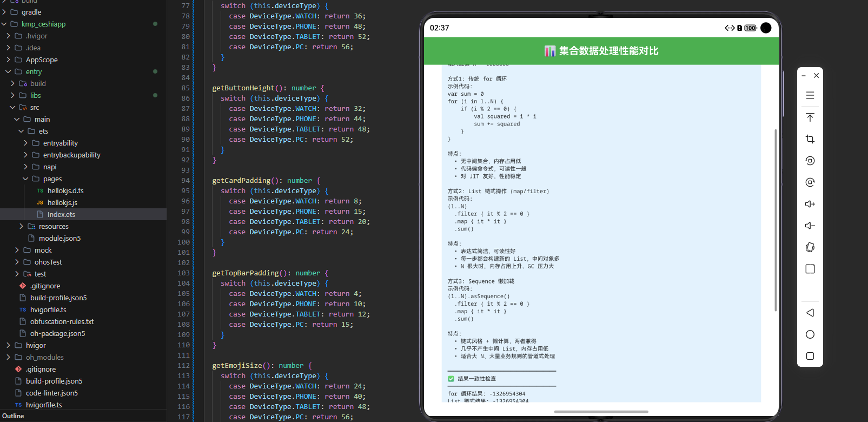The image size is (868, 422).
Task: Rotate the emulator clockwise
Action: coord(810,182)
